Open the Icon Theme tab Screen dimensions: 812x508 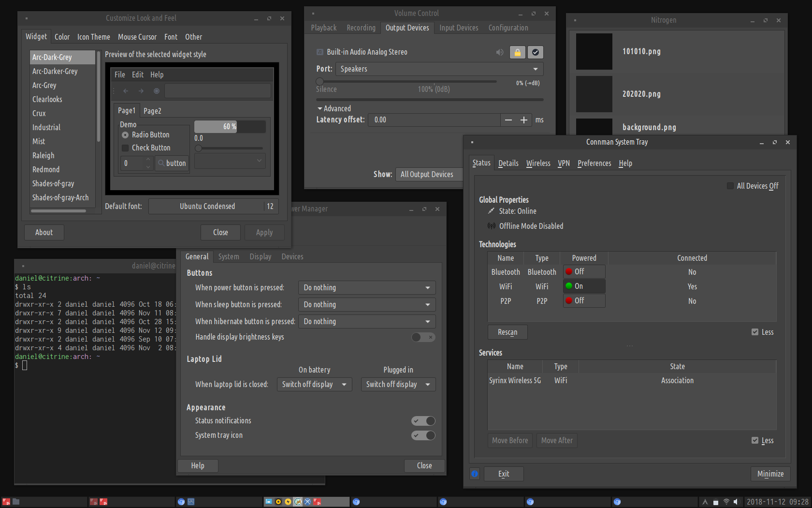click(94, 37)
